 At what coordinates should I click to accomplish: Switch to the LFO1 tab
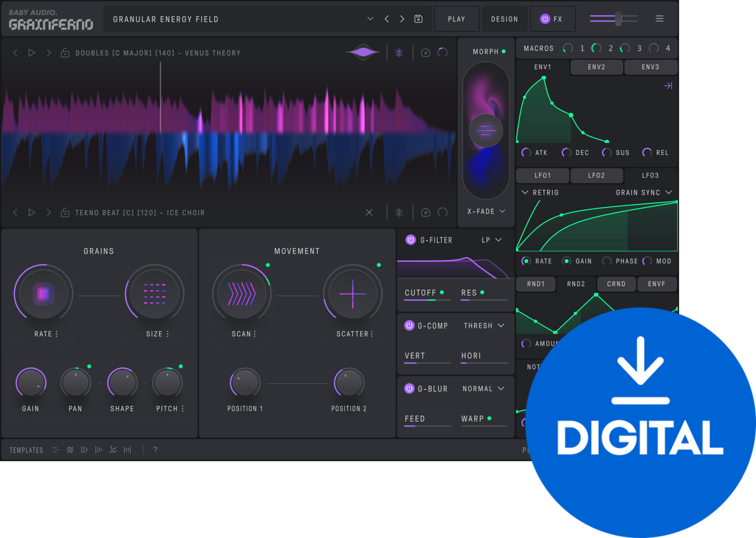pyautogui.click(x=543, y=175)
